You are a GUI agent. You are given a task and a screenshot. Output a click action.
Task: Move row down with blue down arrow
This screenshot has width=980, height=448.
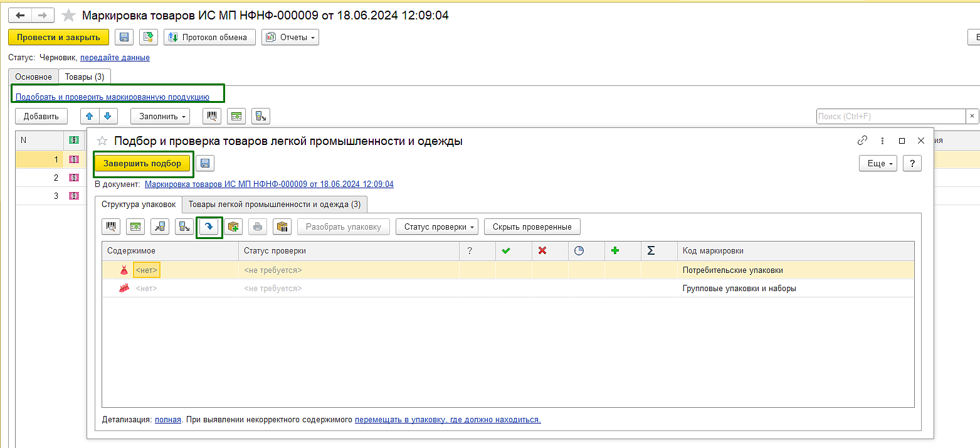pyautogui.click(x=107, y=116)
